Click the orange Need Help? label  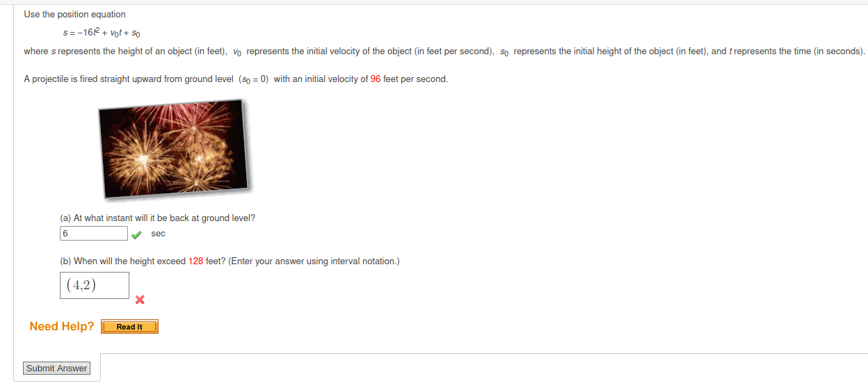tap(62, 326)
